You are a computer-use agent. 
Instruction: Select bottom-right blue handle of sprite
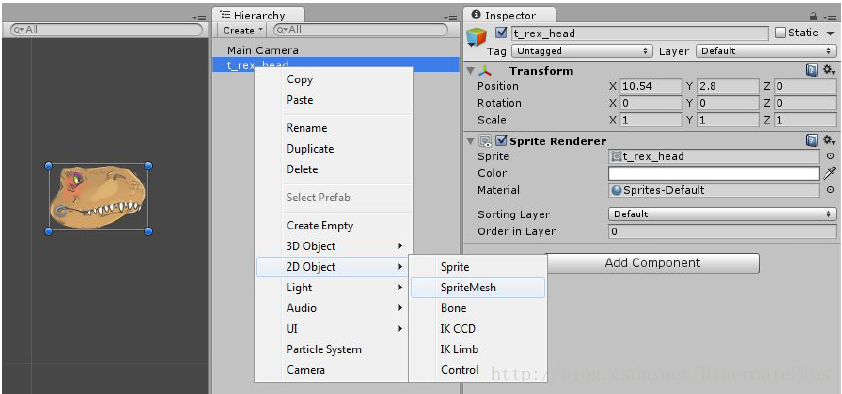pyautogui.click(x=149, y=231)
